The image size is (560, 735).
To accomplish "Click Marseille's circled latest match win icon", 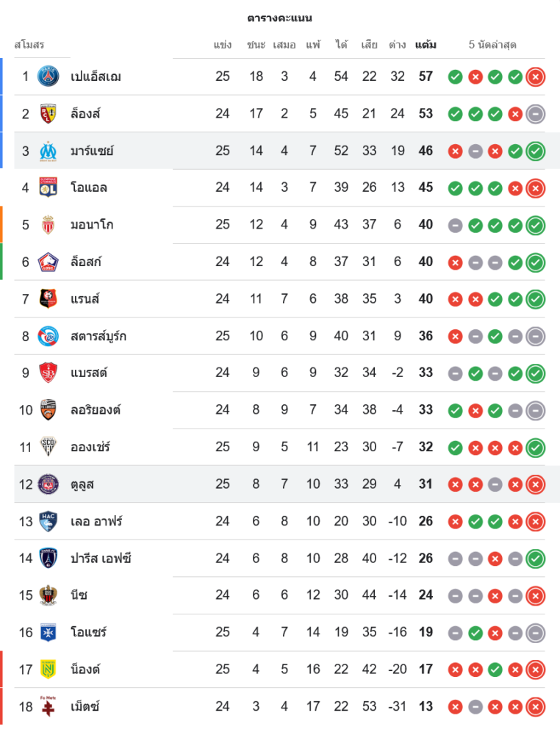I will pyautogui.click(x=536, y=151).
